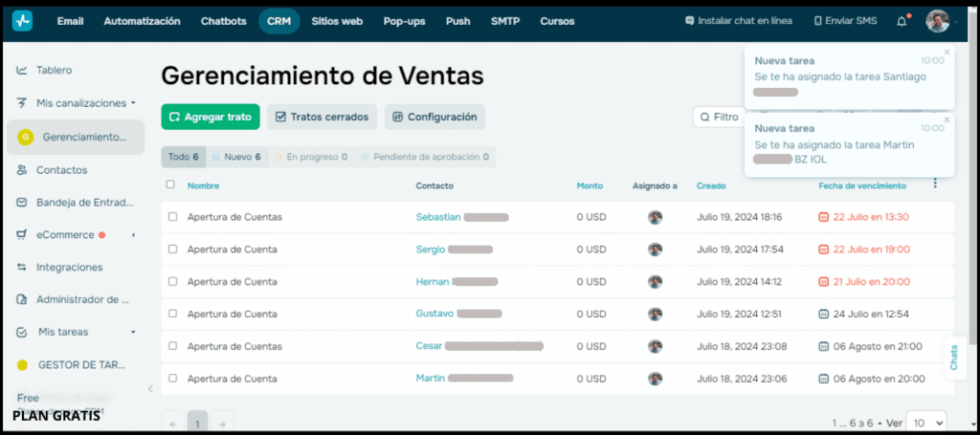Click the Filtro search field

tap(719, 117)
